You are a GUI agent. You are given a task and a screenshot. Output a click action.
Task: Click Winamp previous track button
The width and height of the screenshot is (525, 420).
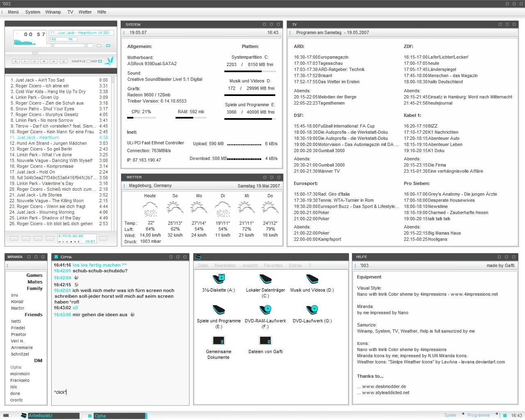16,61
